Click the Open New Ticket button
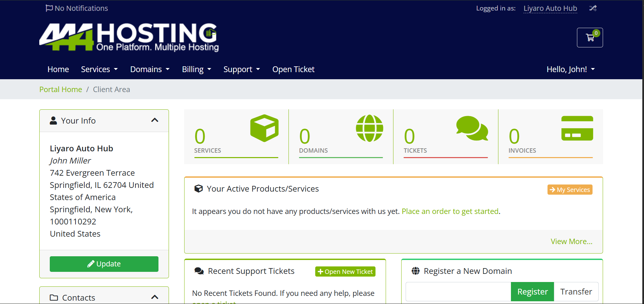 click(x=345, y=272)
